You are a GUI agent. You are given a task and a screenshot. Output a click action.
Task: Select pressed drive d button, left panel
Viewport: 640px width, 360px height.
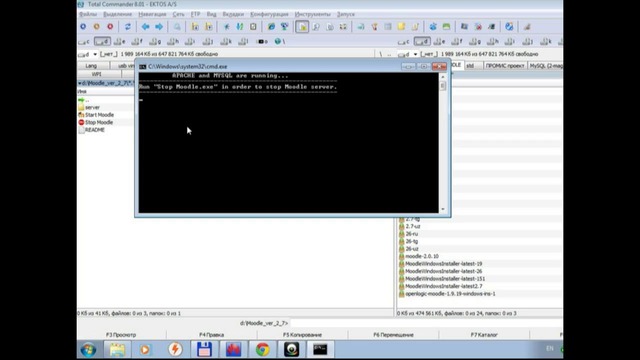click(x=102, y=42)
